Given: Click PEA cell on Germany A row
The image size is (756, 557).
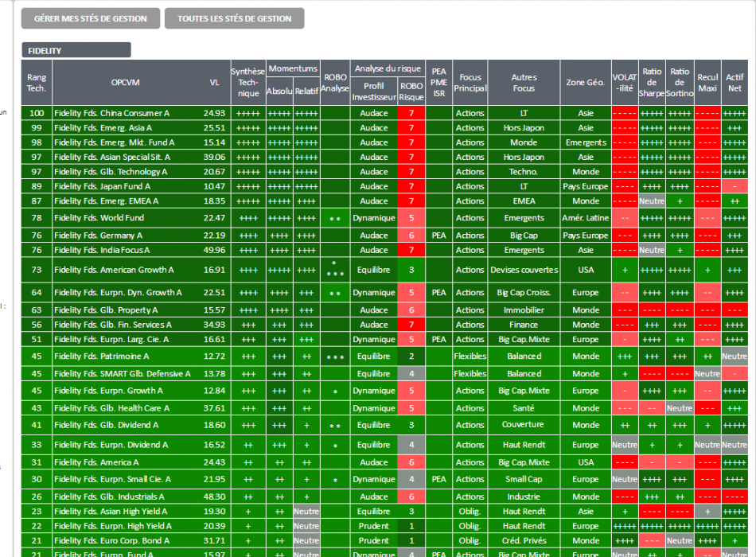Looking at the screenshot, I should 438,236.
